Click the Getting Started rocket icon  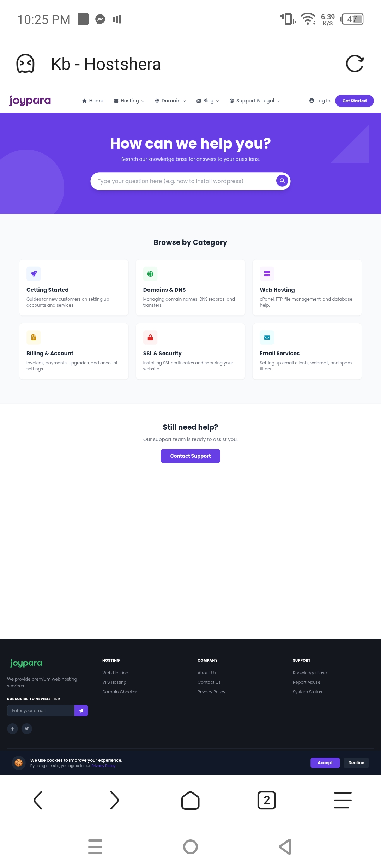(34, 274)
